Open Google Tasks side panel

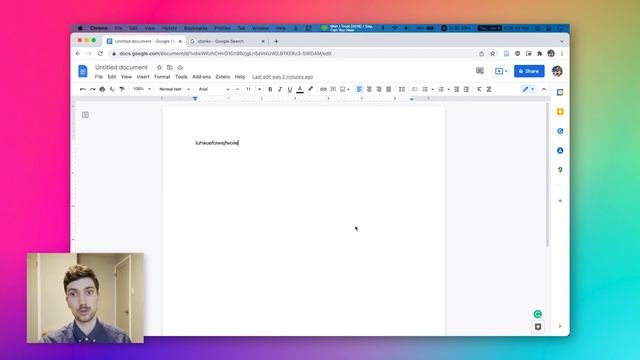coord(560,131)
